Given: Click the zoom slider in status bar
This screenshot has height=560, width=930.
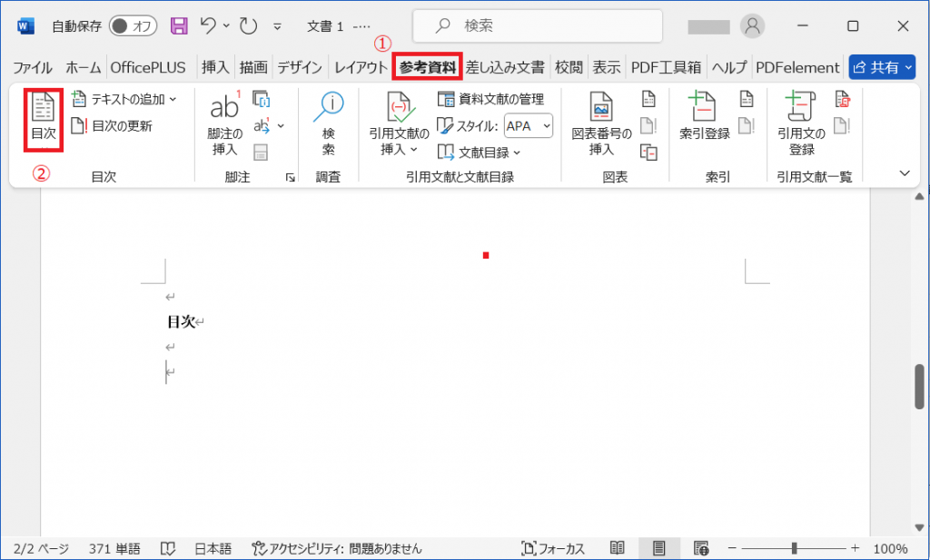Looking at the screenshot, I should point(795,548).
